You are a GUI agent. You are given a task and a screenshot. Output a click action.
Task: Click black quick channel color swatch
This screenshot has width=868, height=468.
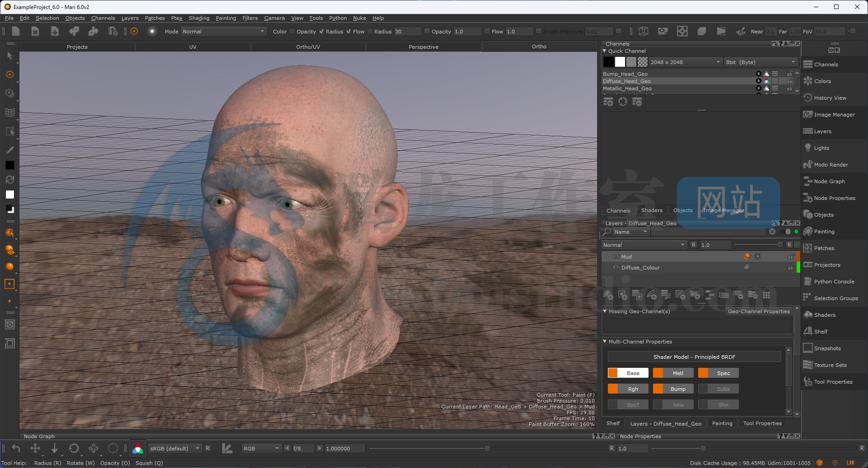coord(609,62)
